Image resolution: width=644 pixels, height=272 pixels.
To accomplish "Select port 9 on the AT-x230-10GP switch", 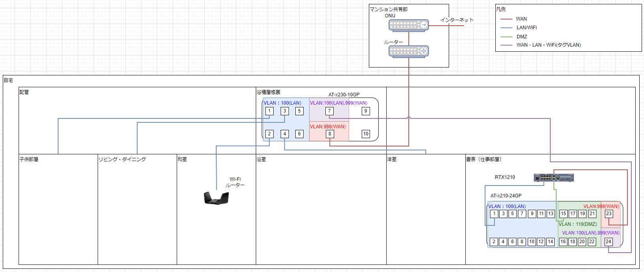I will (366, 111).
